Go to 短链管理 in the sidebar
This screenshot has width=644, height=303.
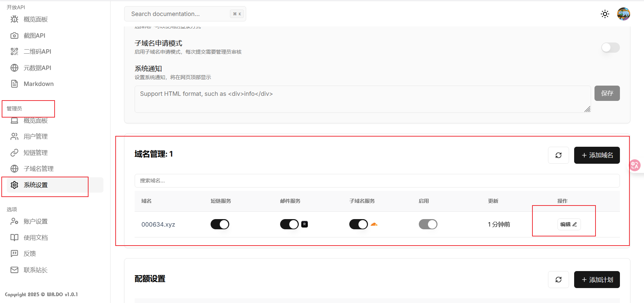[x=36, y=153]
